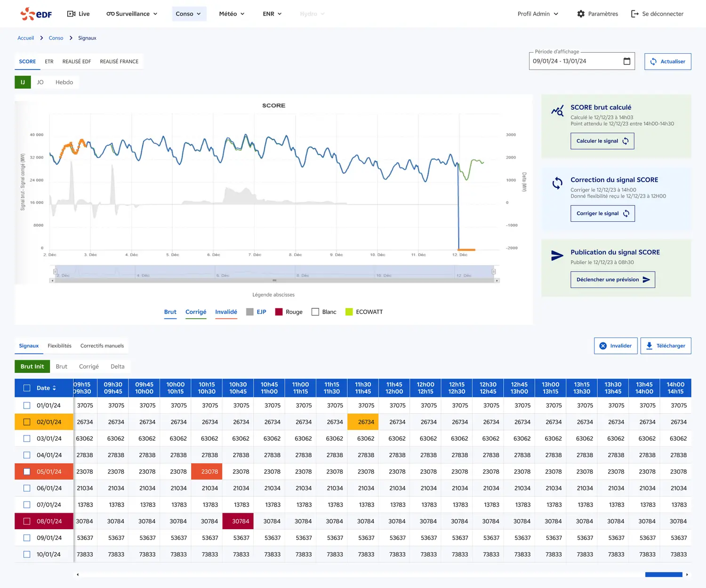This screenshot has height=588, width=706.
Task: Click the Actualiser button
Action: pyautogui.click(x=667, y=62)
